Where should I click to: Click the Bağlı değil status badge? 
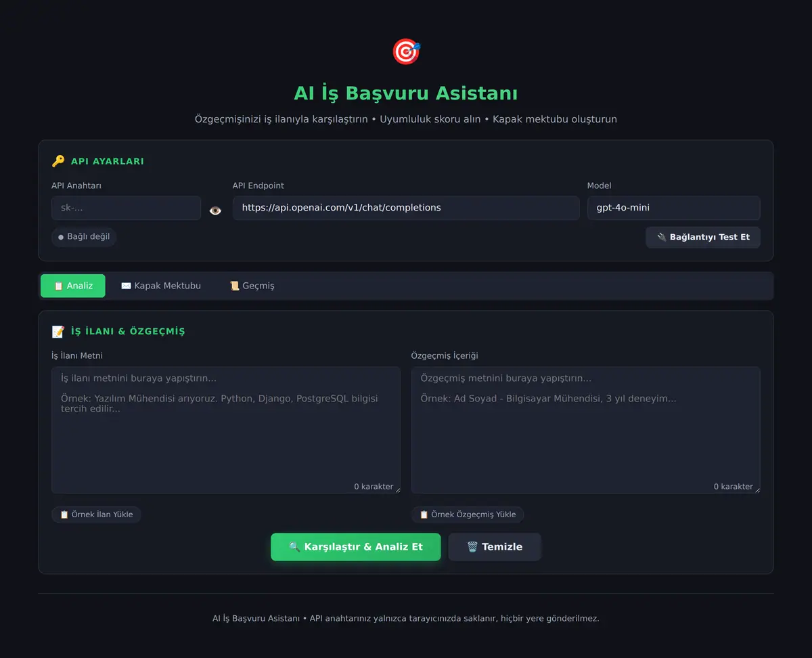pyautogui.click(x=84, y=237)
